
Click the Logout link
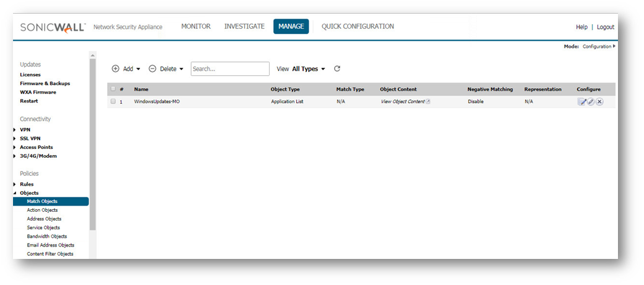click(605, 27)
